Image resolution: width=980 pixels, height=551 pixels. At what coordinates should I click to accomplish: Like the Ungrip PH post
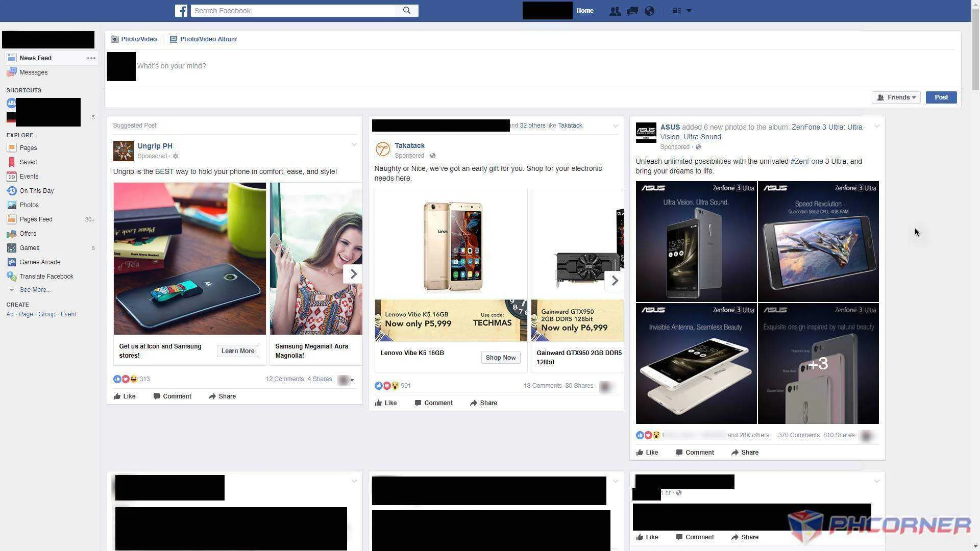[125, 396]
